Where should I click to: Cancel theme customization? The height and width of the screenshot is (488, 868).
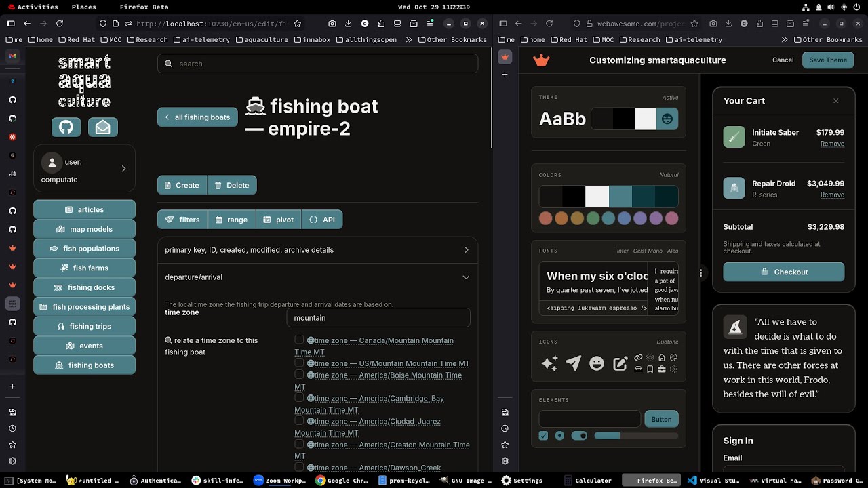[x=783, y=60]
